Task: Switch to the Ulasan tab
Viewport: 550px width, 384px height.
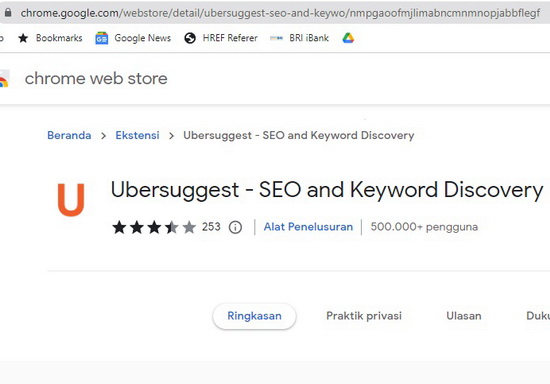Action: (464, 316)
